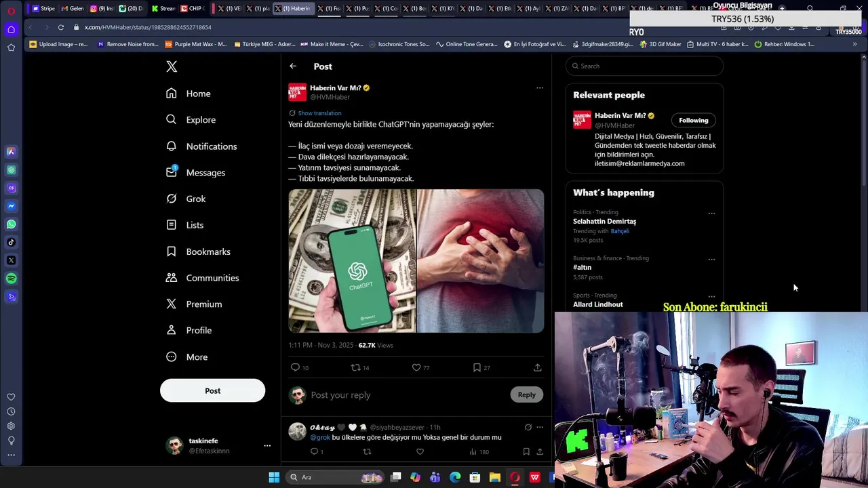Click the white Post button in sidebar
868x488 pixels.
[x=212, y=390]
